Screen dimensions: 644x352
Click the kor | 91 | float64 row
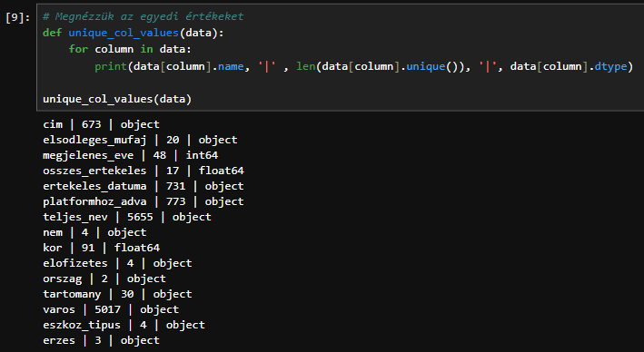[x=101, y=248]
